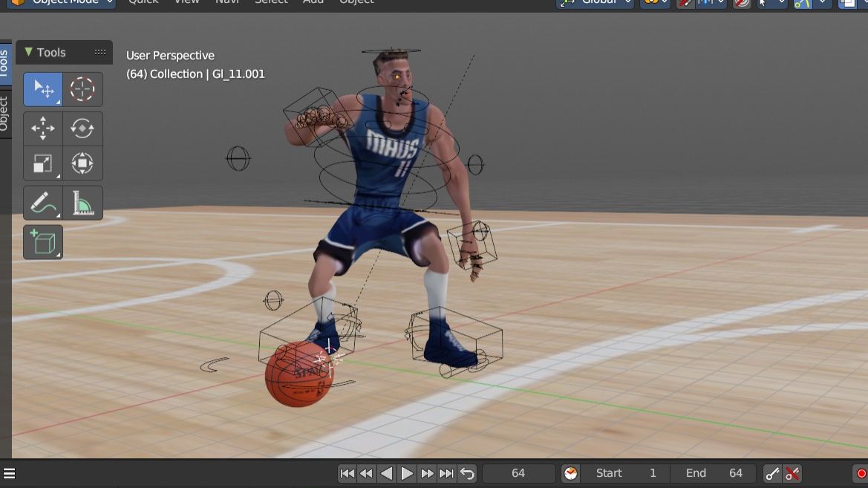Select the Cursor tool

[82, 89]
